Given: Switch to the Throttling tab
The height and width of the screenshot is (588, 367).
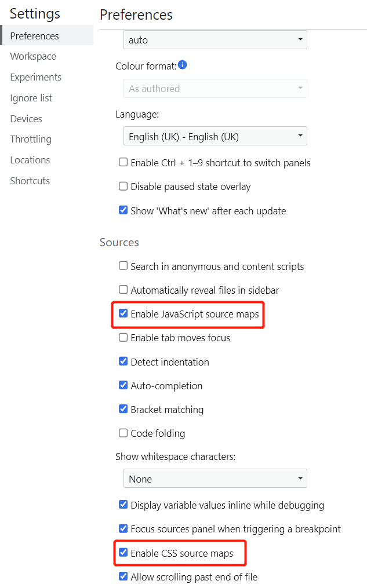Looking at the screenshot, I should coord(31,139).
